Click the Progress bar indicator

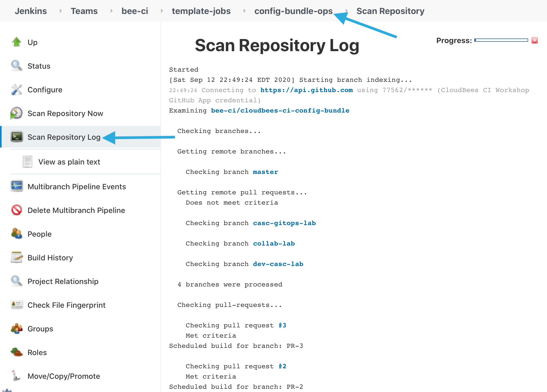[x=501, y=40]
